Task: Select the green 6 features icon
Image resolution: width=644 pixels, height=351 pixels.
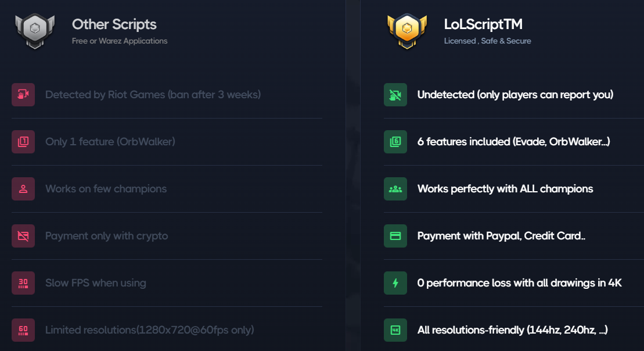Action: tap(395, 142)
